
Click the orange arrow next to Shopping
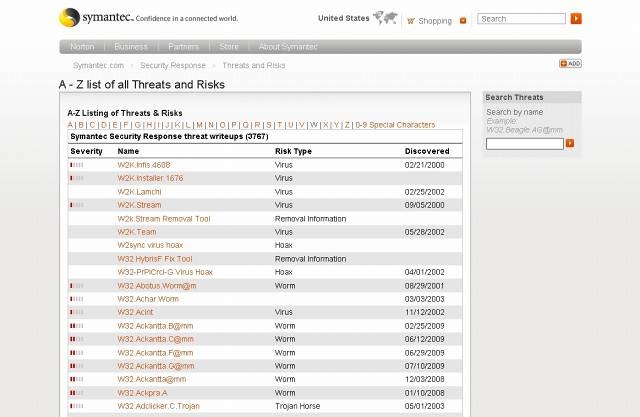pyautogui.click(x=463, y=21)
